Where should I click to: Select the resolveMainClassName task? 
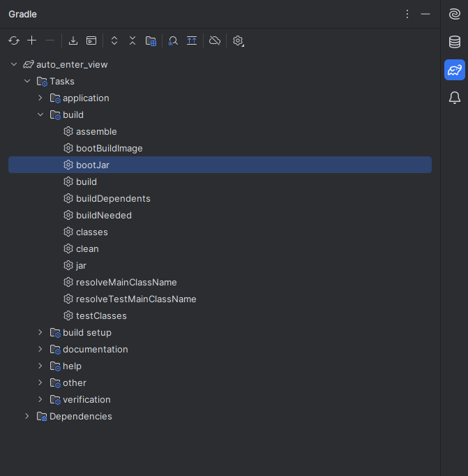pos(220,282)
